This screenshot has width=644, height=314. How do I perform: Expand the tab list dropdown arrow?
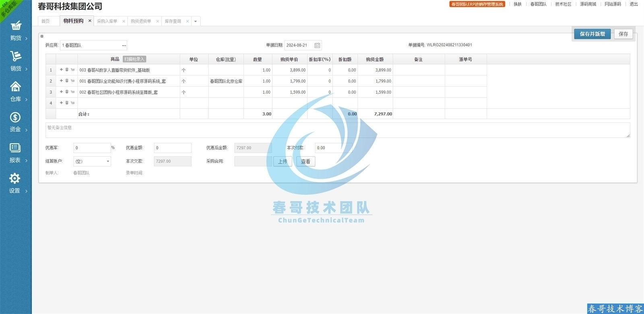pyautogui.click(x=196, y=21)
